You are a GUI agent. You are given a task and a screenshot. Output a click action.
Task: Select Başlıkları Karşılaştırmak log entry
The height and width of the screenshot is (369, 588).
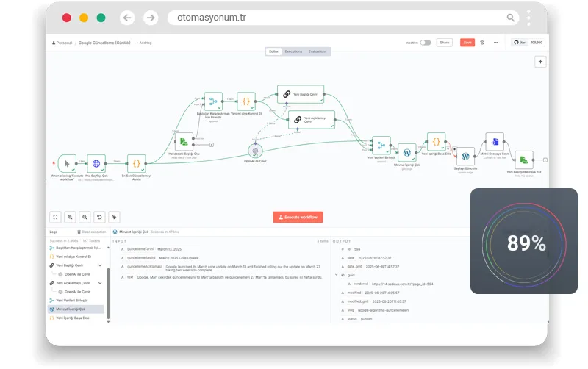[x=76, y=248]
